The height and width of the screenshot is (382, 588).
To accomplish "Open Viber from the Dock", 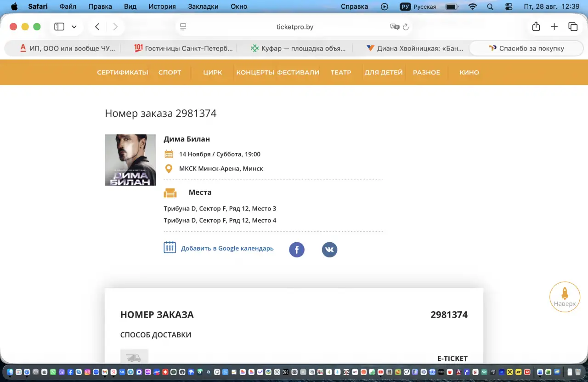I will (x=62, y=372).
